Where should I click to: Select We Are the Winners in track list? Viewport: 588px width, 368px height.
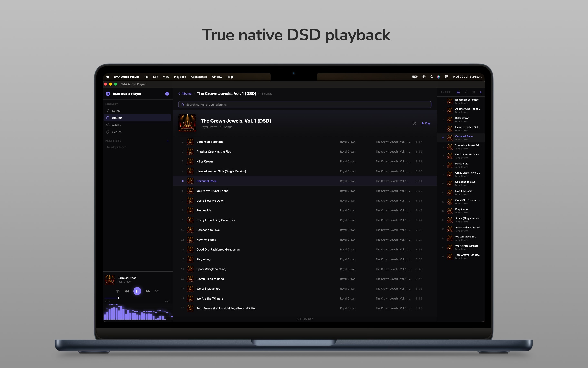[305, 299]
